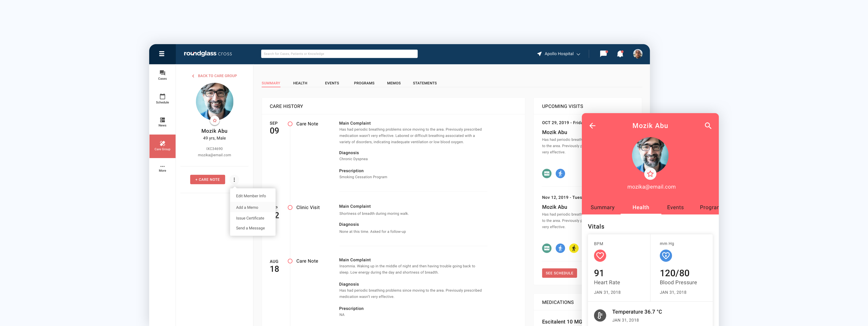
Task: Click the SUMMARY tab in main view
Action: (x=271, y=83)
